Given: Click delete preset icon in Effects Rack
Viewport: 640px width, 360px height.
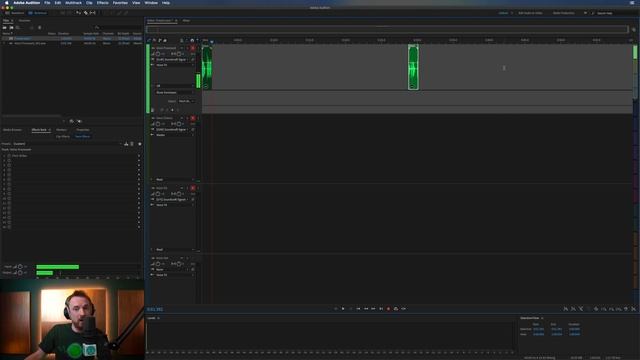Looking at the screenshot, I should [x=132, y=144].
